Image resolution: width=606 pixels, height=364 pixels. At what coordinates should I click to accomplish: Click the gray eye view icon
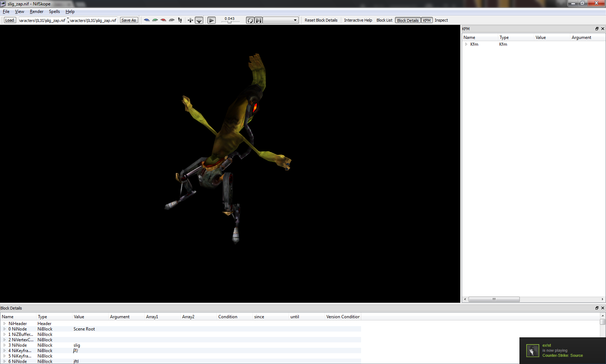[x=172, y=20]
